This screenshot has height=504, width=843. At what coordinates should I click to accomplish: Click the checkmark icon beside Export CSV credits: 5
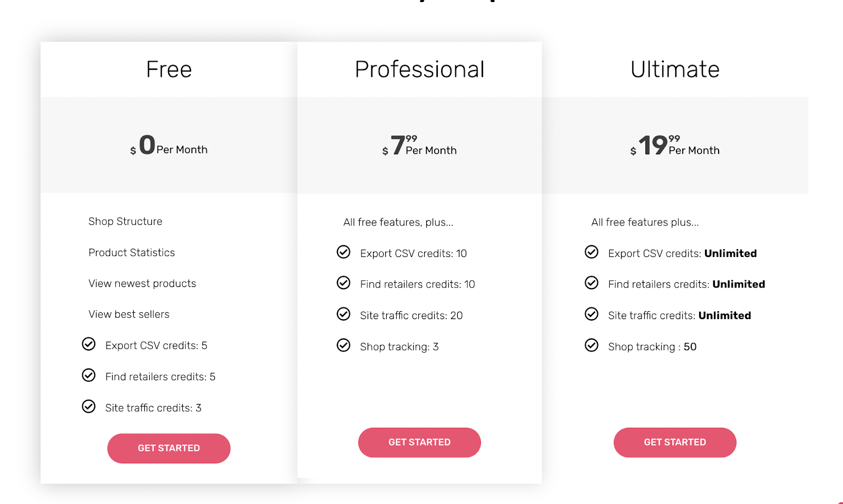(89, 344)
